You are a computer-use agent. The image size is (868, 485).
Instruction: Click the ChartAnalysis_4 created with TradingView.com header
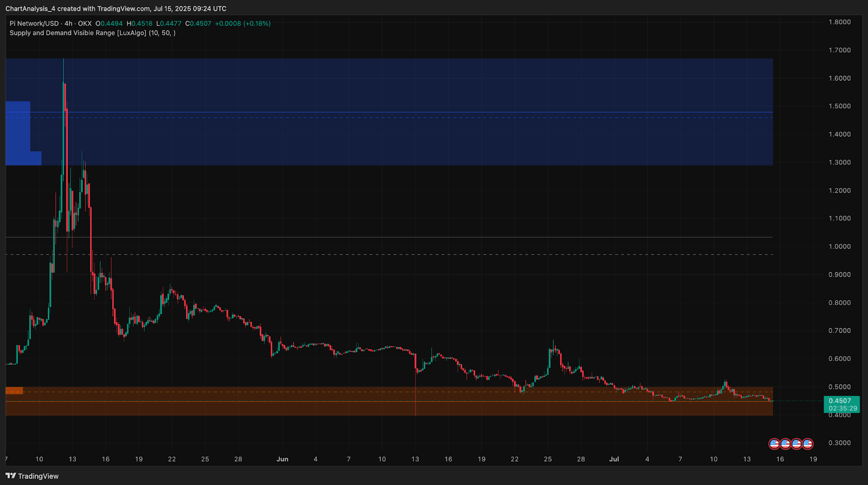pos(116,9)
